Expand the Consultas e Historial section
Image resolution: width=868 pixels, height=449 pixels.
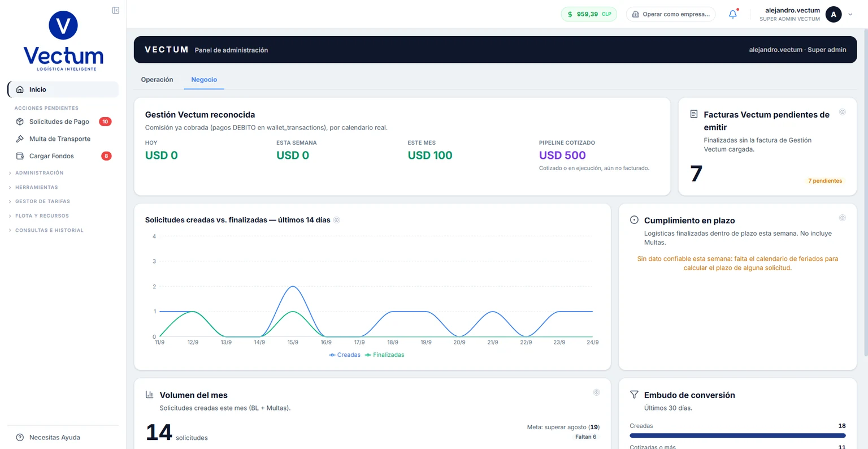click(x=46, y=230)
